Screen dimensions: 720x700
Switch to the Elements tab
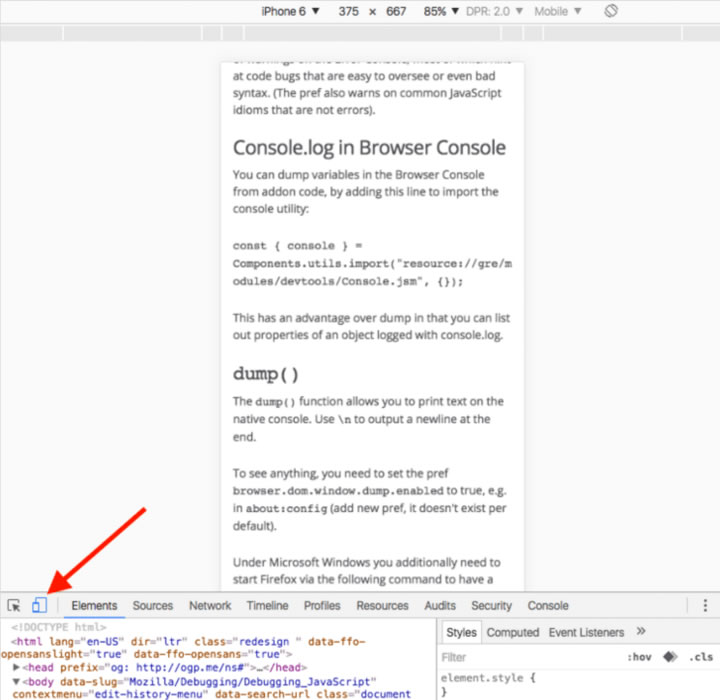[x=94, y=605]
